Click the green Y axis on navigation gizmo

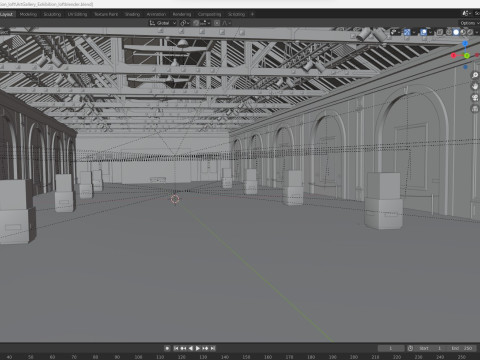click(467, 55)
